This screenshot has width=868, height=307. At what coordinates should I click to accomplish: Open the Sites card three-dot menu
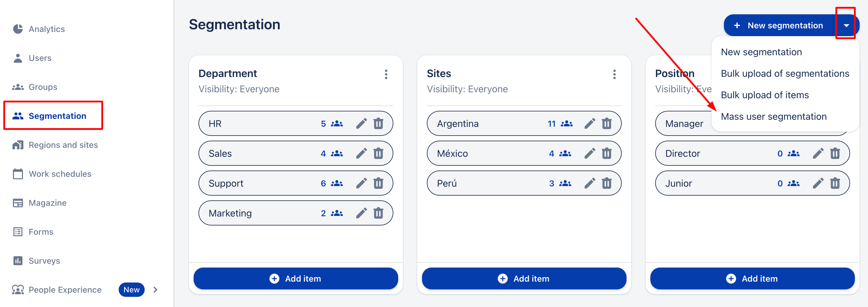(614, 74)
